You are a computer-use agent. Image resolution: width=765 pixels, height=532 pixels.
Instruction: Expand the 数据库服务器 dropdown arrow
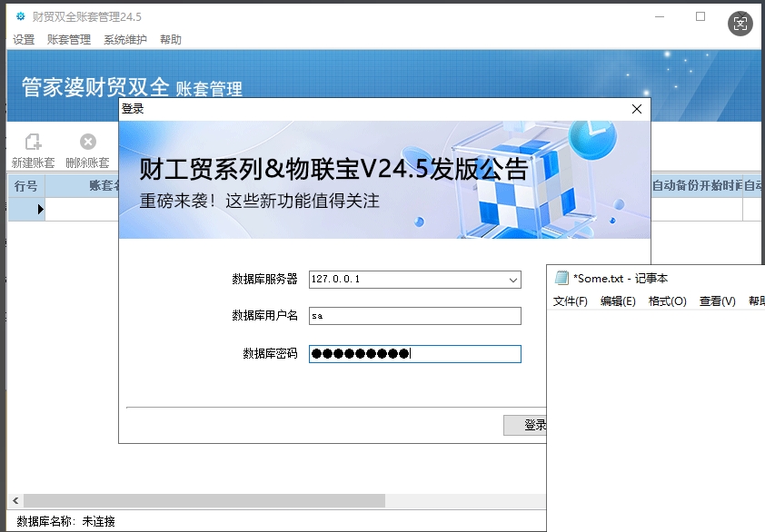[512, 280]
